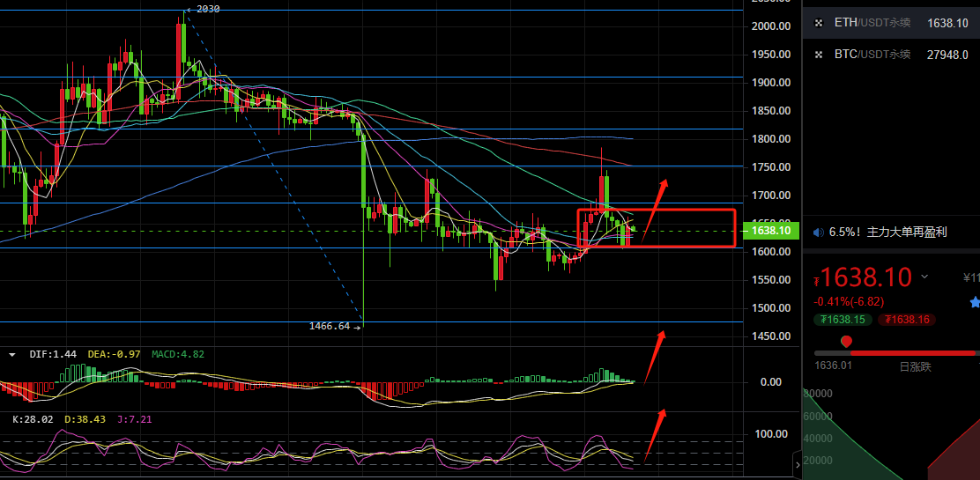This screenshot has height=480, width=980.
Task: Click the blue speaker announcement icon
Action: [818, 233]
